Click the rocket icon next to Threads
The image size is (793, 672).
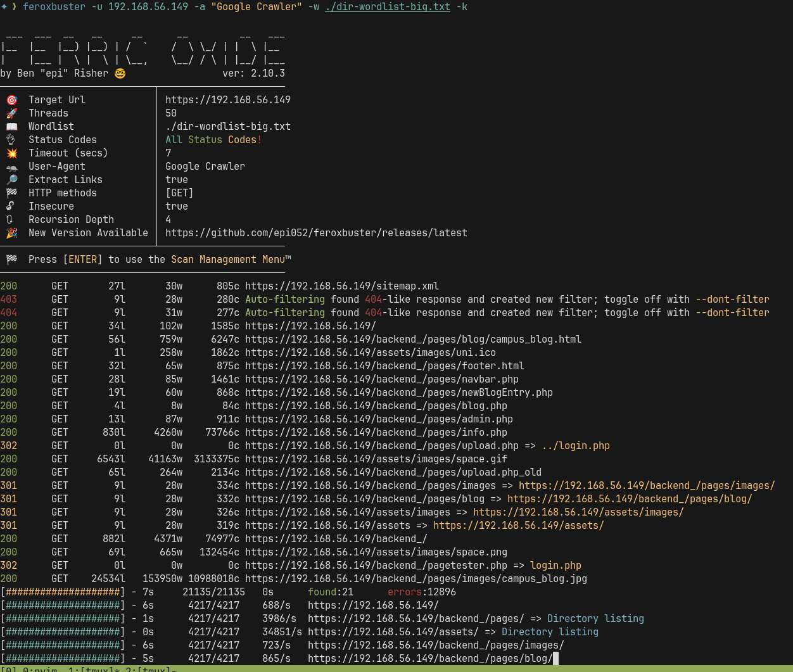point(11,113)
